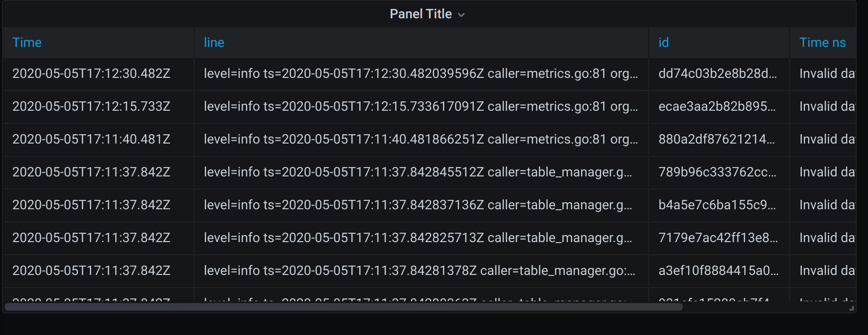Click the row timestamped 17:12:15.733Z
The image size is (868, 335).
click(x=92, y=107)
